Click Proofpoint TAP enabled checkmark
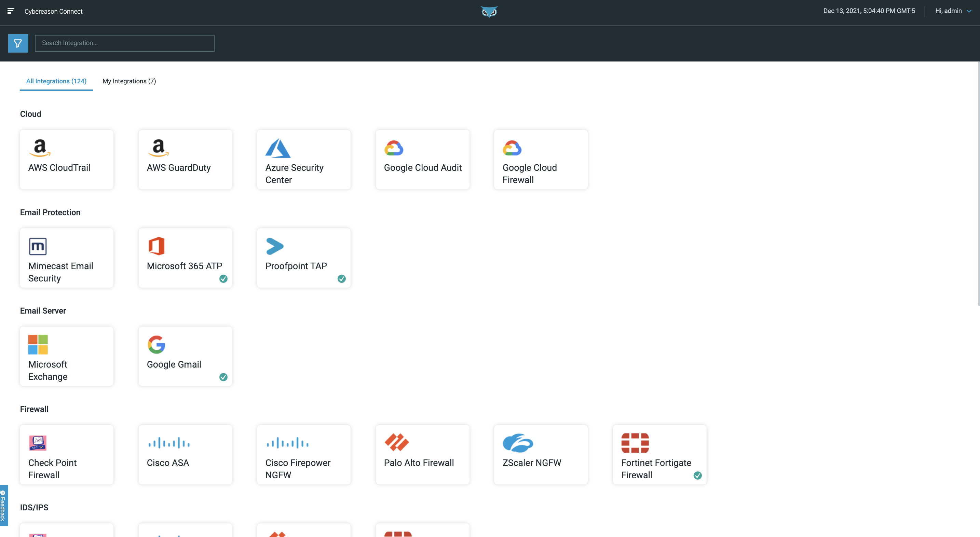Image resolution: width=980 pixels, height=537 pixels. point(342,279)
